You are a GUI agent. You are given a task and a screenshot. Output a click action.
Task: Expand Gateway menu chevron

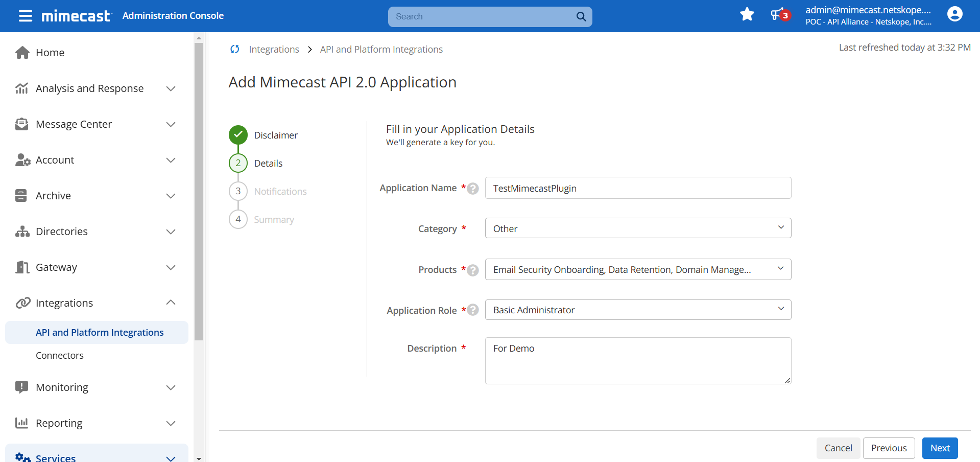tap(171, 267)
